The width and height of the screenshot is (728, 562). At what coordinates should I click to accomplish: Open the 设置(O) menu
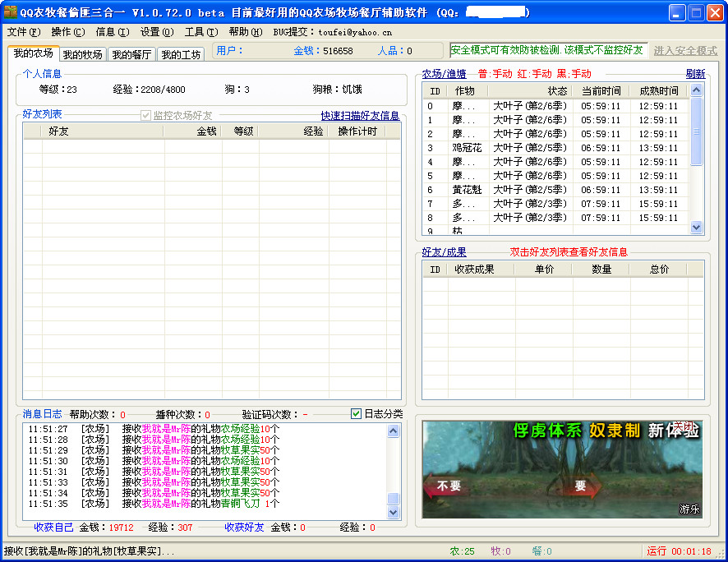pos(156,32)
